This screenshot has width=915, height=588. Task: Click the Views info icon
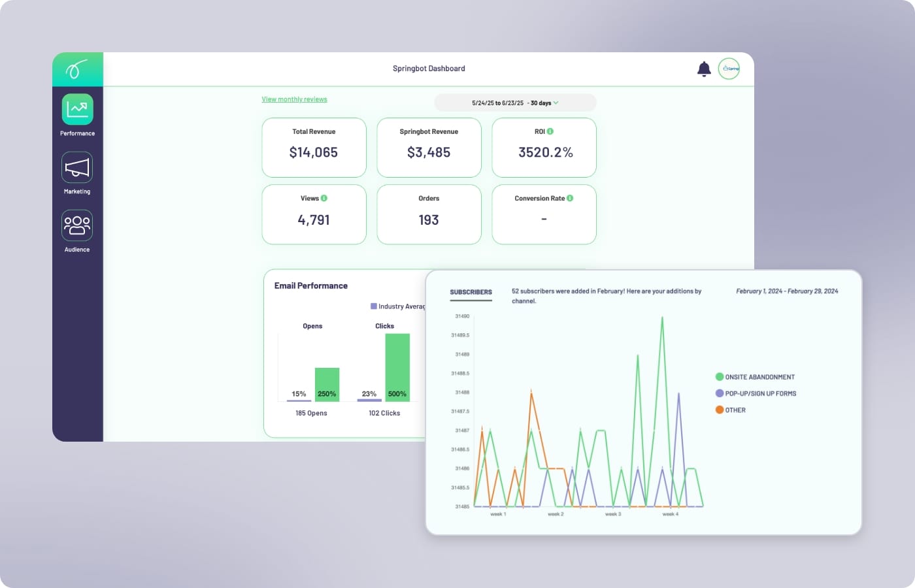click(x=324, y=198)
